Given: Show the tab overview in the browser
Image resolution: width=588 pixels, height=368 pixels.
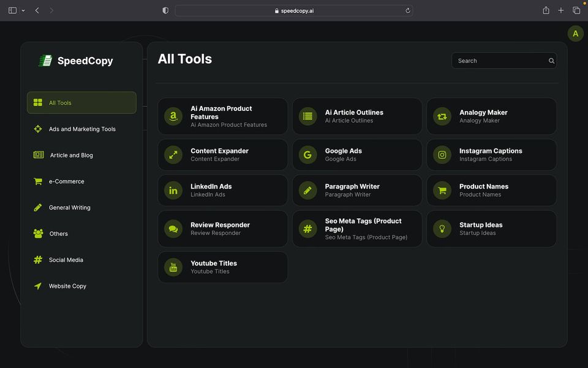Looking at the screenshot, I should [x=576, y=10].
